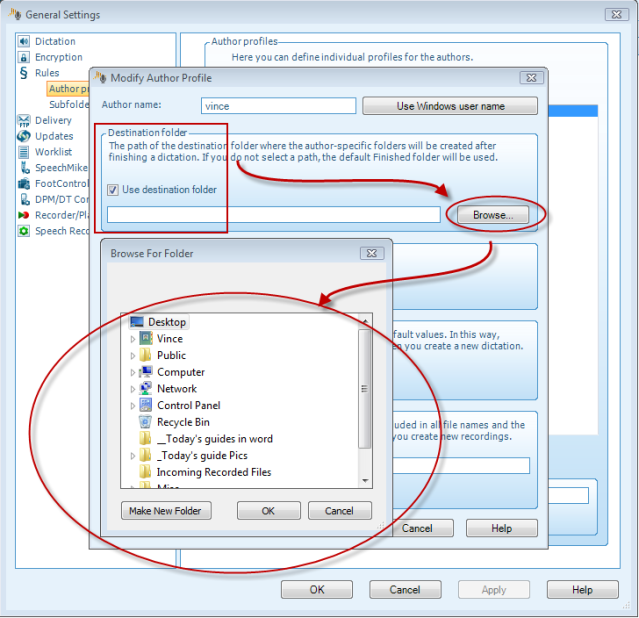Select Recycle Bin label in folder list
The image size is (639, 618).
click(183, 422)
